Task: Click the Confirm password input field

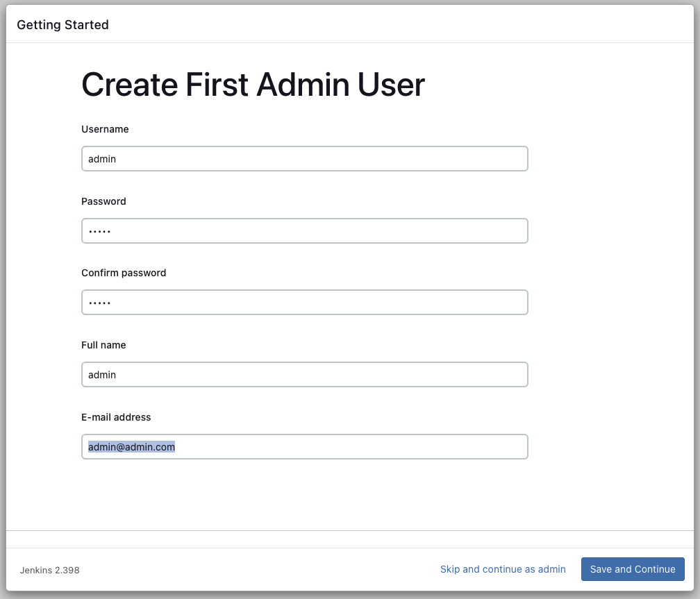Action: [304, 302]
